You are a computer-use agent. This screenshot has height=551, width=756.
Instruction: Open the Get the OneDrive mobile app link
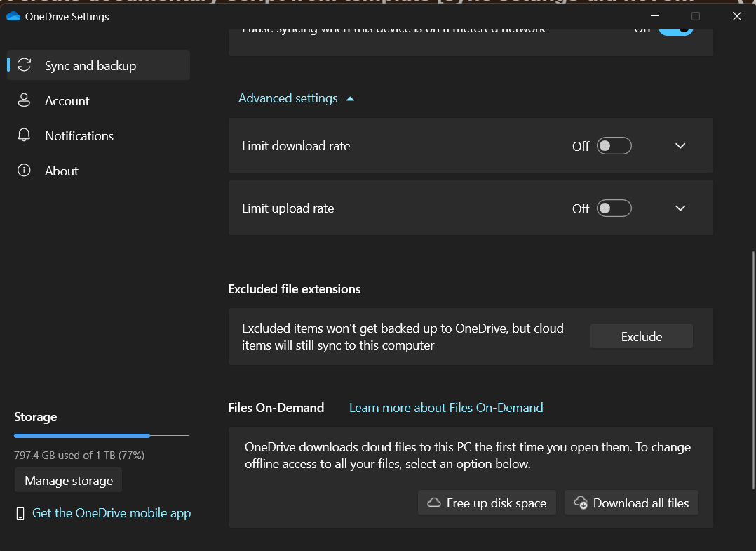click(x=112, y=513)
